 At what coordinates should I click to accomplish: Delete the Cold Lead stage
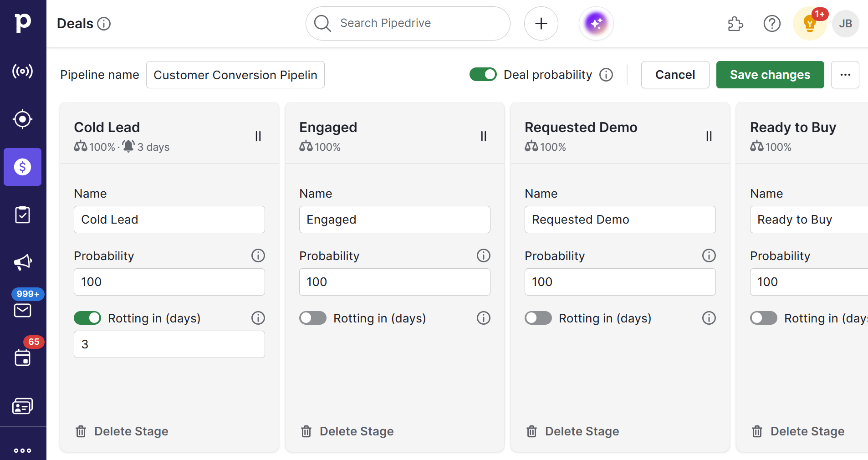[x=122, y=431]
